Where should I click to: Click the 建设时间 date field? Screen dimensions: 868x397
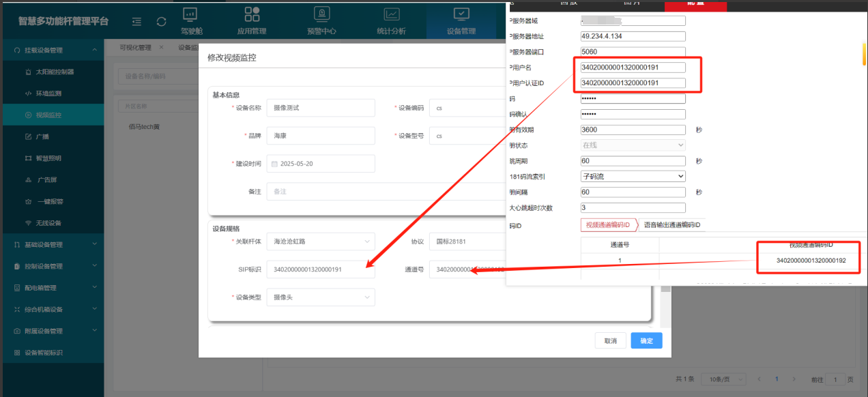point(321,163)
